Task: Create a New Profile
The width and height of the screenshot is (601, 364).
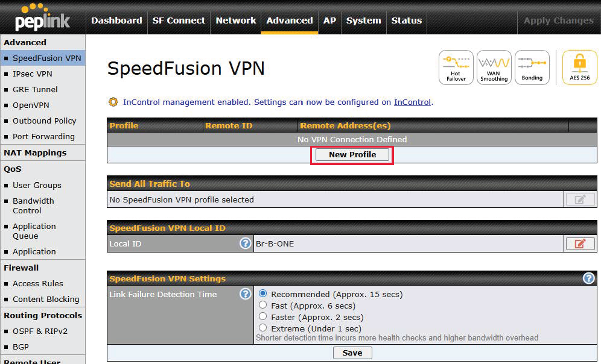Action: [x=352, y=155]
